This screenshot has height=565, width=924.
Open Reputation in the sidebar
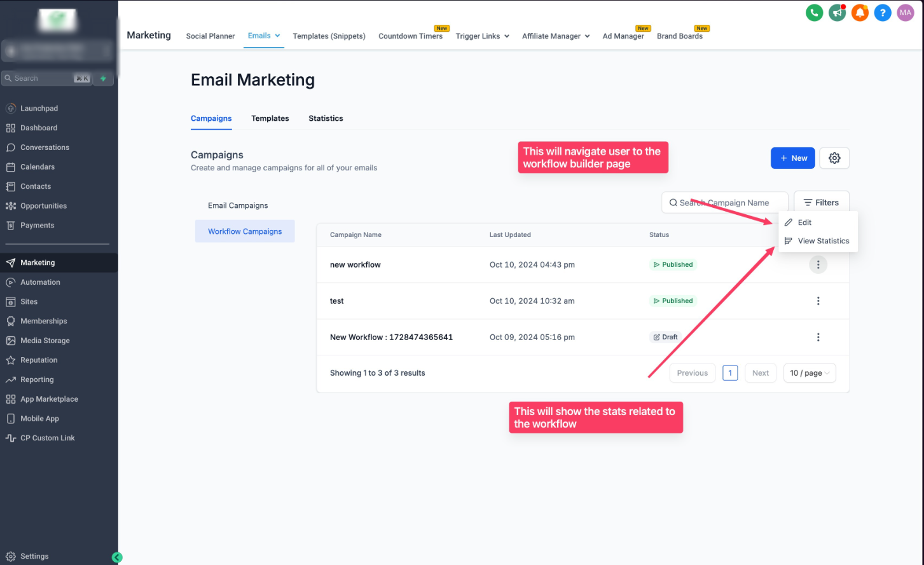pyautogui.click(x=39, y=360)
